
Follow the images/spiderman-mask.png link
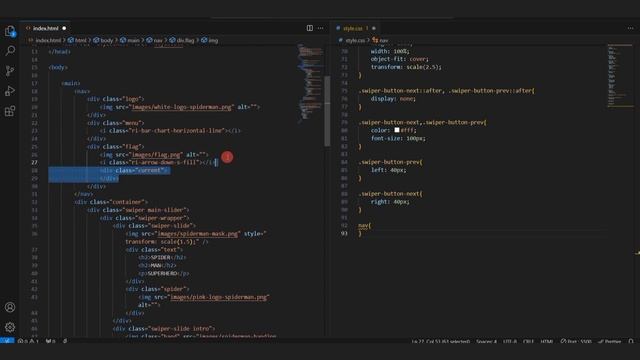coord(198,234)
